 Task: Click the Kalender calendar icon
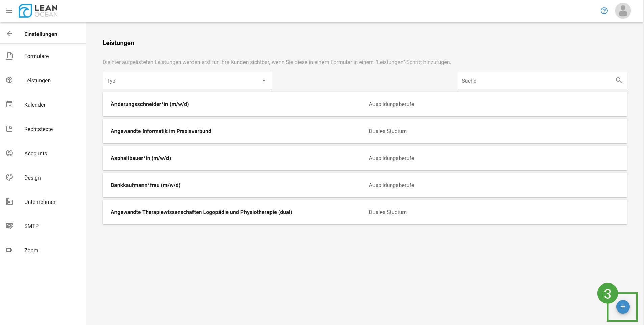pos(9,104)
